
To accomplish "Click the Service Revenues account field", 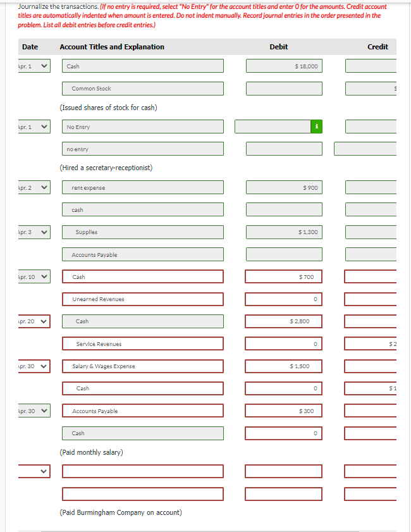I will (x=142, y=343).
